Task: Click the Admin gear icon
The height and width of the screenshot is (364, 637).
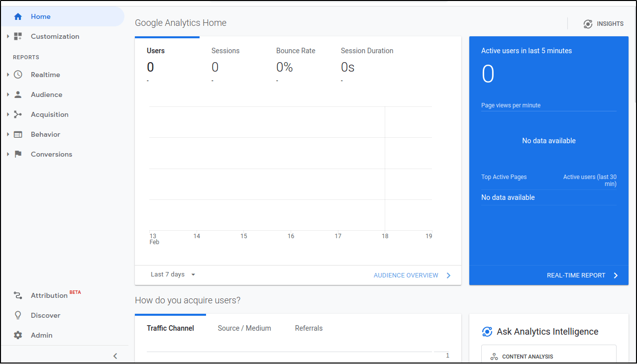Action: click(18, 335)
